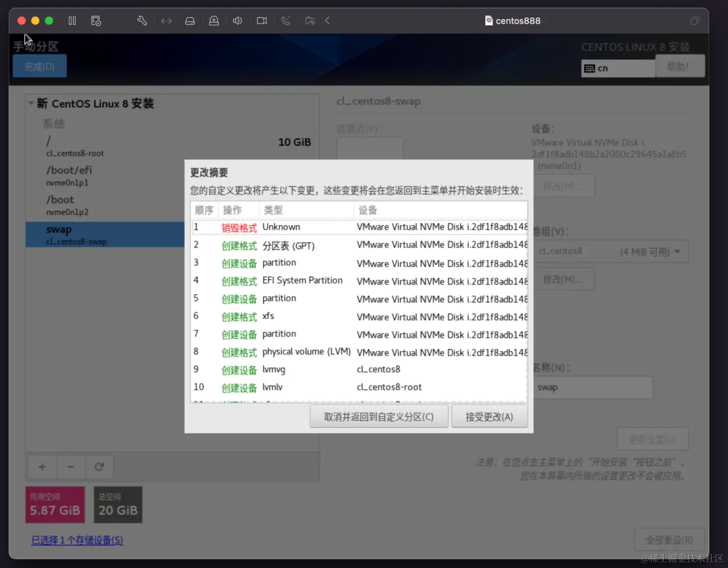Click the add mount point plus button
The height and width of the screenshot is (568, 728).
(42, 466)
